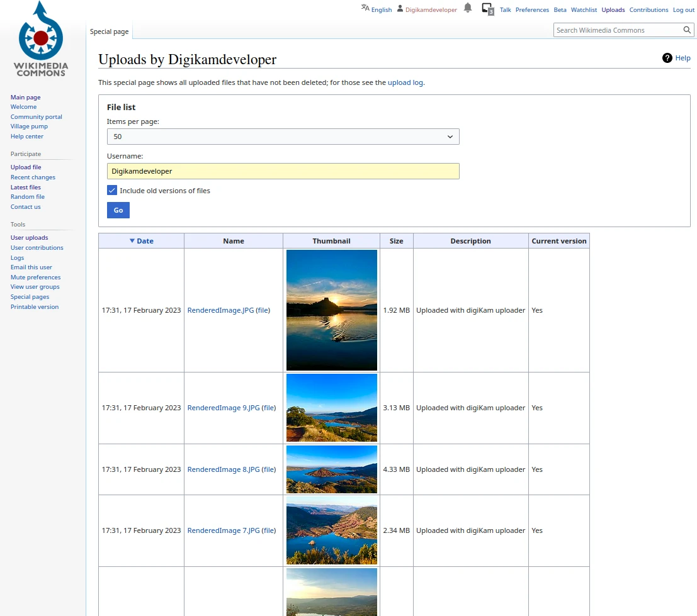The width and height of the screenshot is (697, 616).
Task: Open the RenderedImage 9.JPG sunset lake thumbnail
Action: (x=331, y=408)
